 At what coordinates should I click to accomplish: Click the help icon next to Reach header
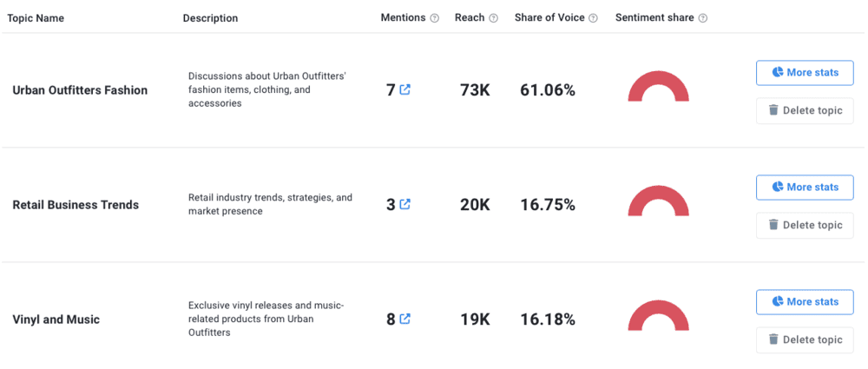coord(493,18)
